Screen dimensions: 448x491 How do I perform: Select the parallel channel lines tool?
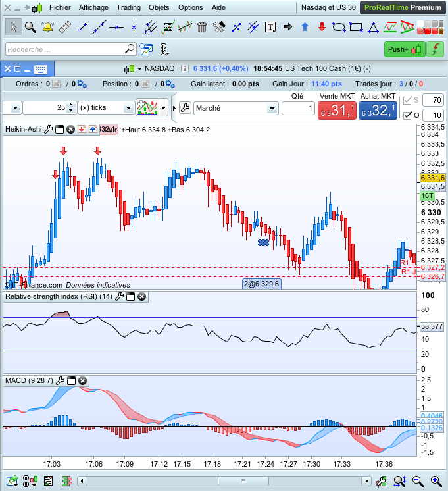pos(151,27)
